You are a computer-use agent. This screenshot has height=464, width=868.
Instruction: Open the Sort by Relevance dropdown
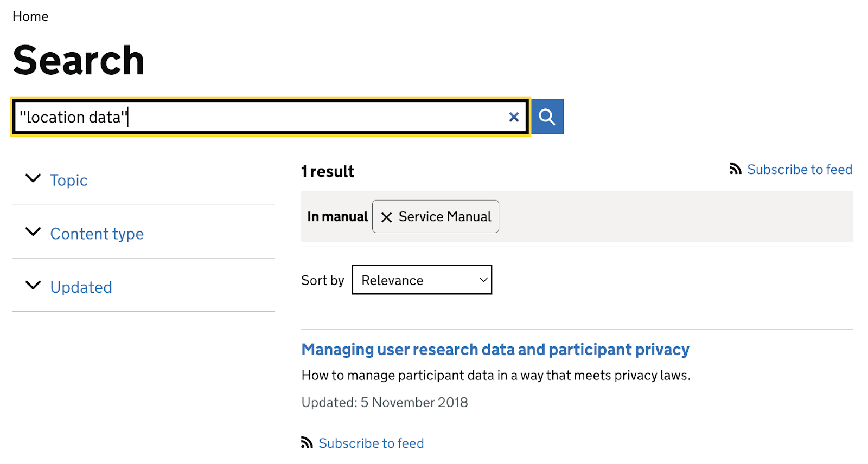click(x=421, y=280)
